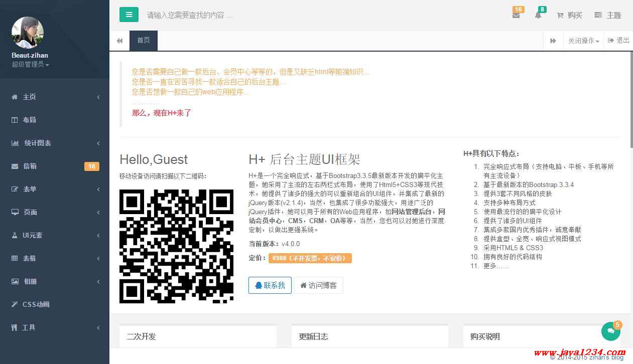
Task: Expand the 统计图表 menu chevron
Action: [98, 143]
